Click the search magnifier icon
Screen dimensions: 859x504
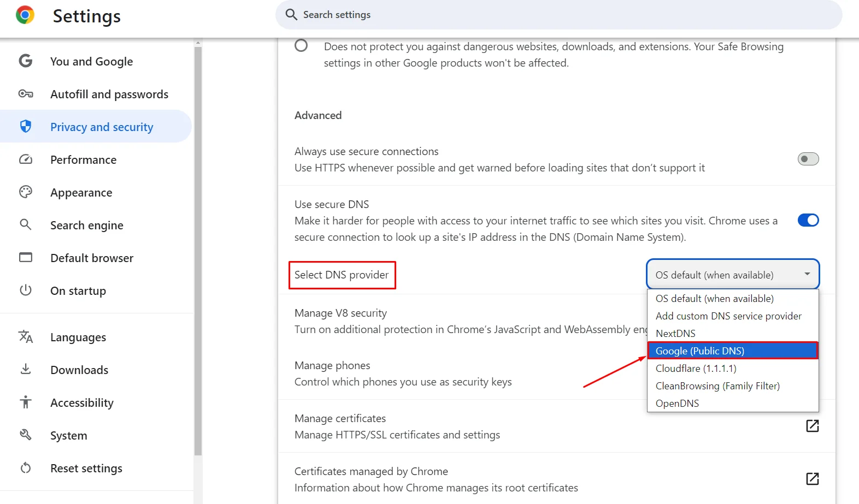pos(291,15)
